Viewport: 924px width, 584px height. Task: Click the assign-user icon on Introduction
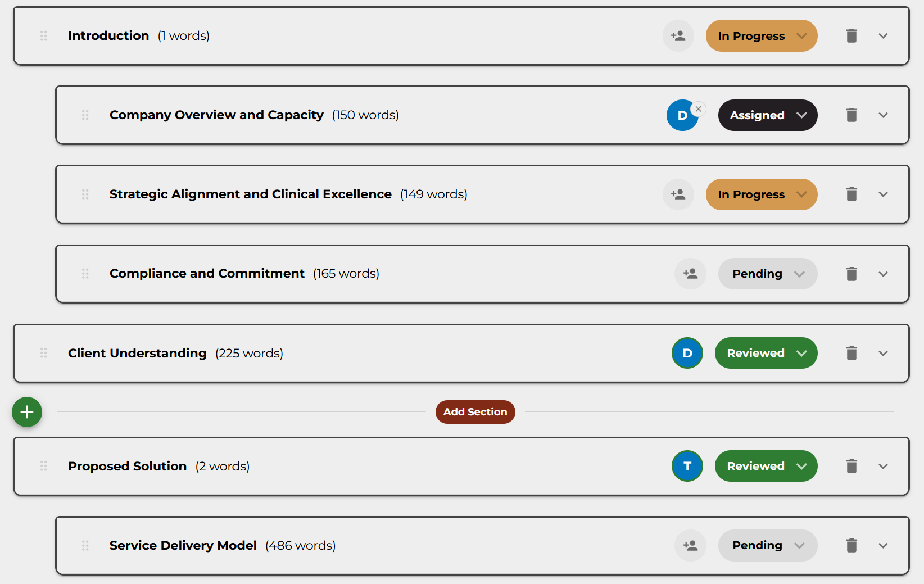(x=678, y=35)
